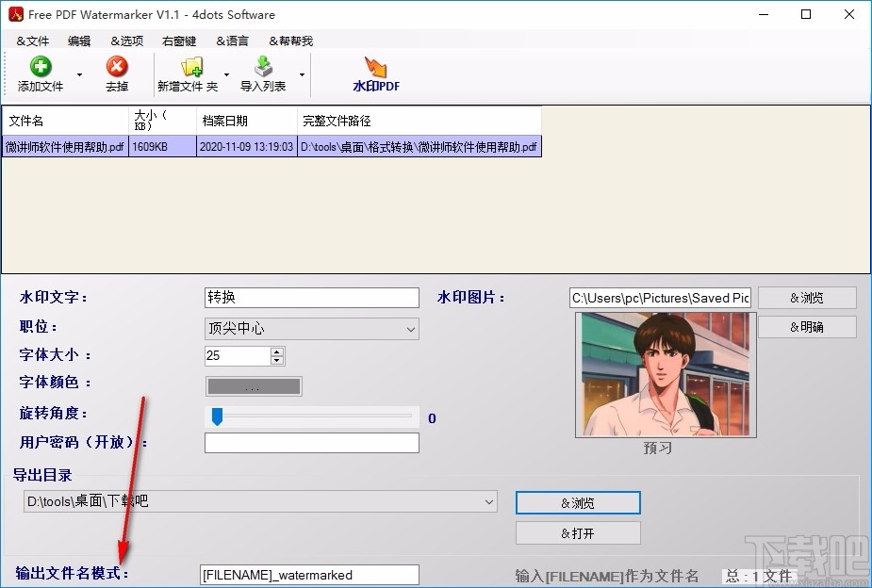Click &浏览 for the export directory
This screenshot has width=872, height=588.
point(578,503)
